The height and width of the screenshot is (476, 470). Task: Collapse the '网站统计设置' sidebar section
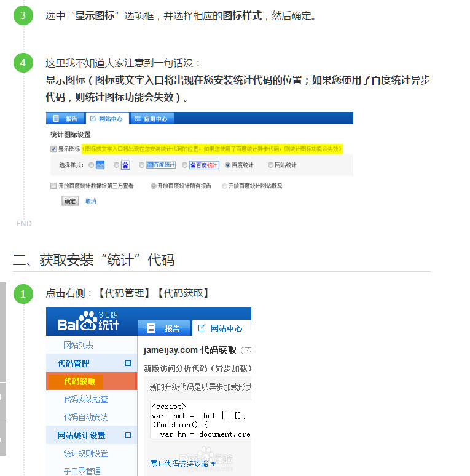click(x=128, y=435)
